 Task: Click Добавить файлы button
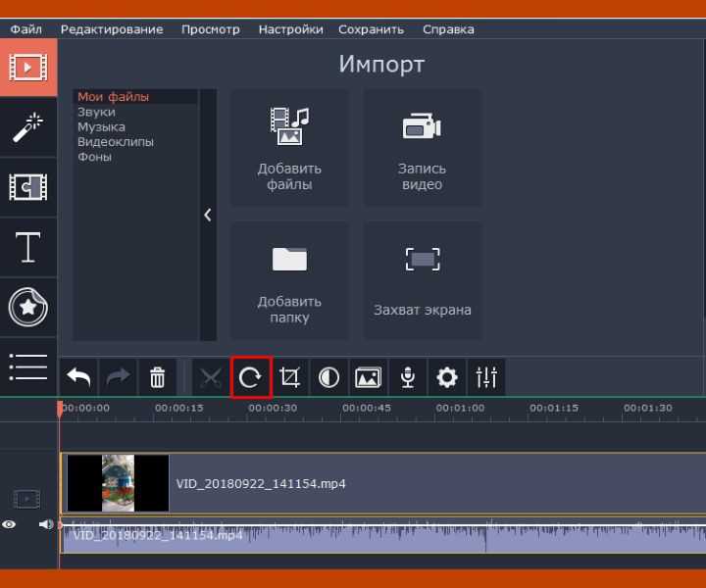click(x=289, y=148)
